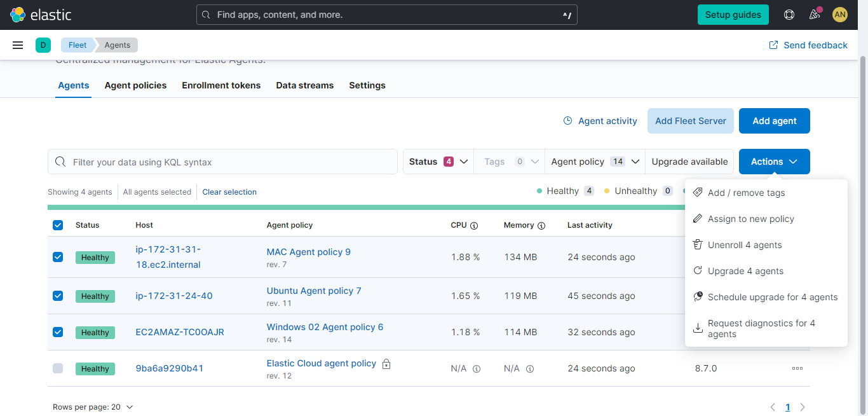This screenshot has width=868, height=416.
Task: Go to the next page arrow
Action: point(803,407)
